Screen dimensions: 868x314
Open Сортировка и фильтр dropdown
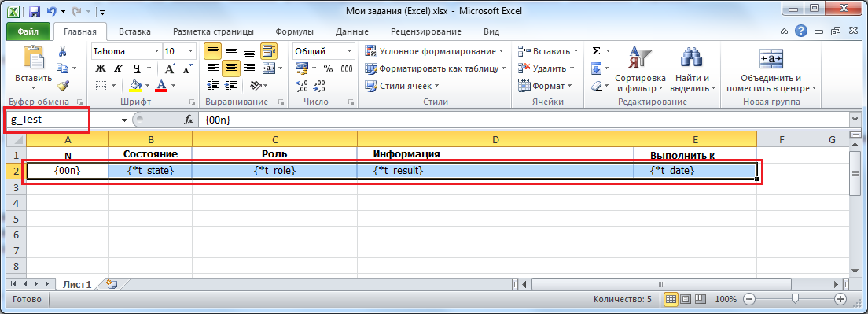(641, 68)
